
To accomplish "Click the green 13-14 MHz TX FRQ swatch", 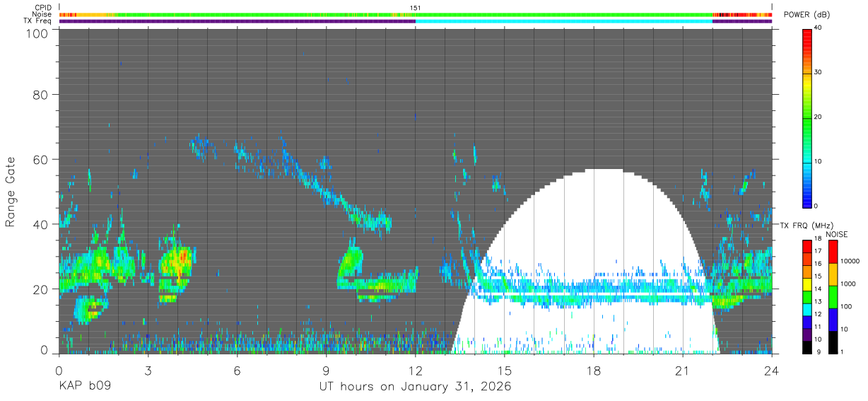I will tap(807, 297).
